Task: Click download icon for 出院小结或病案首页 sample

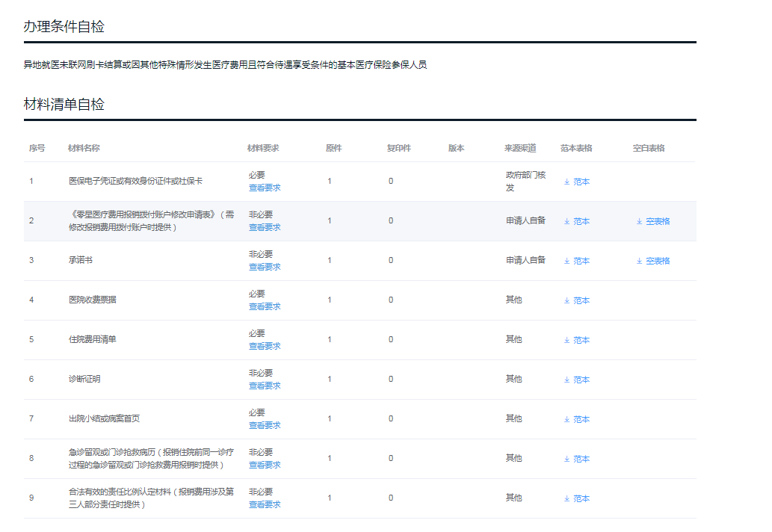Action: coord(566,419)
